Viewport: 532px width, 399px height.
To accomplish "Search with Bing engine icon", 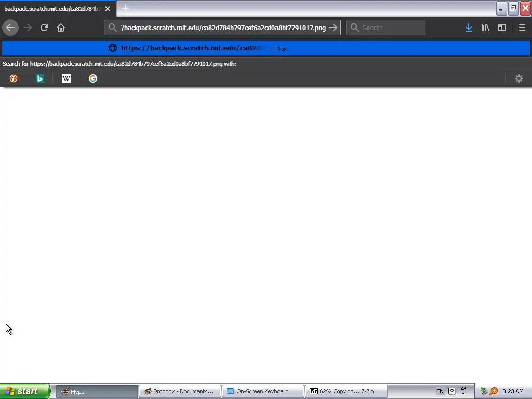I will click(x=39, y=78).
